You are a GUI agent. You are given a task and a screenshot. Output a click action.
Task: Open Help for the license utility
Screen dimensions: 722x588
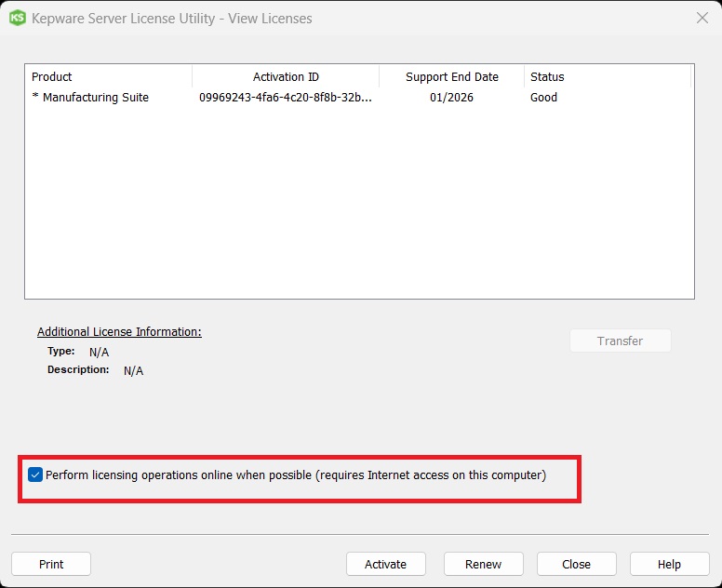coord(669,564)
